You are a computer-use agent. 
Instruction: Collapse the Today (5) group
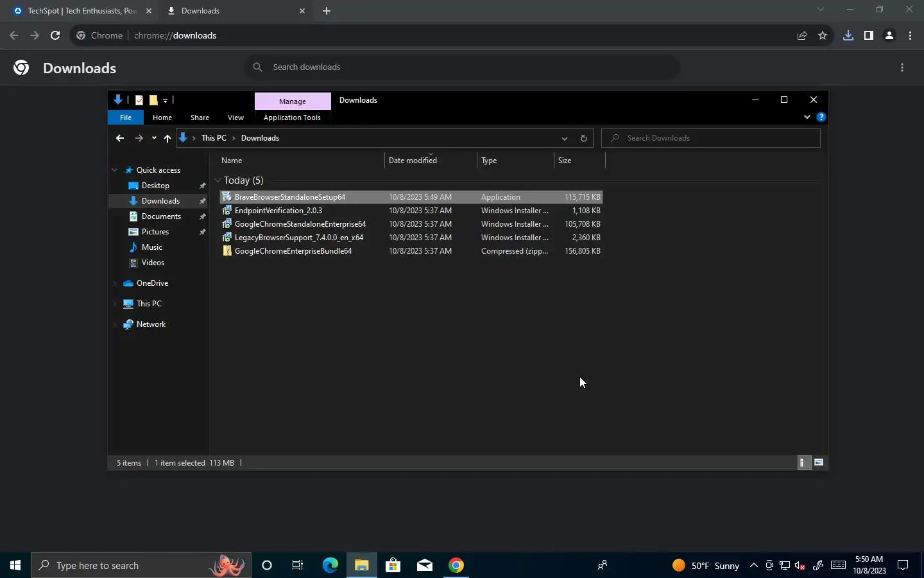[218, 180]
